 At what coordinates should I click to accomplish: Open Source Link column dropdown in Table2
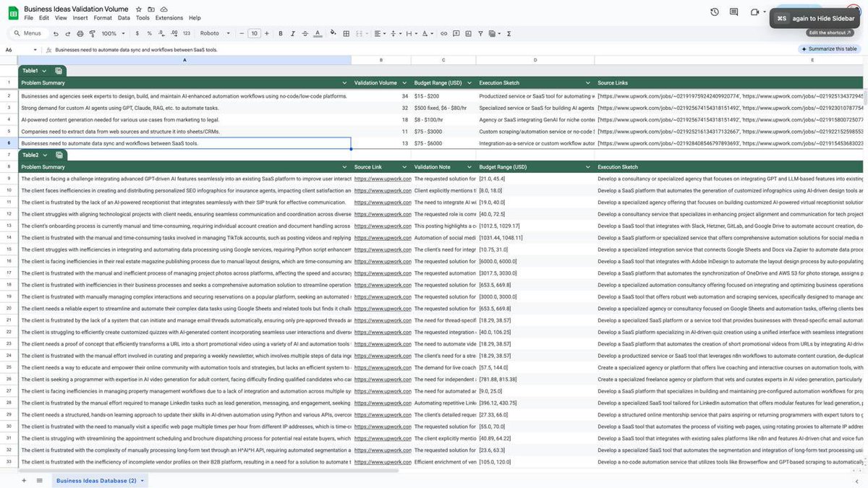point(404,167)
